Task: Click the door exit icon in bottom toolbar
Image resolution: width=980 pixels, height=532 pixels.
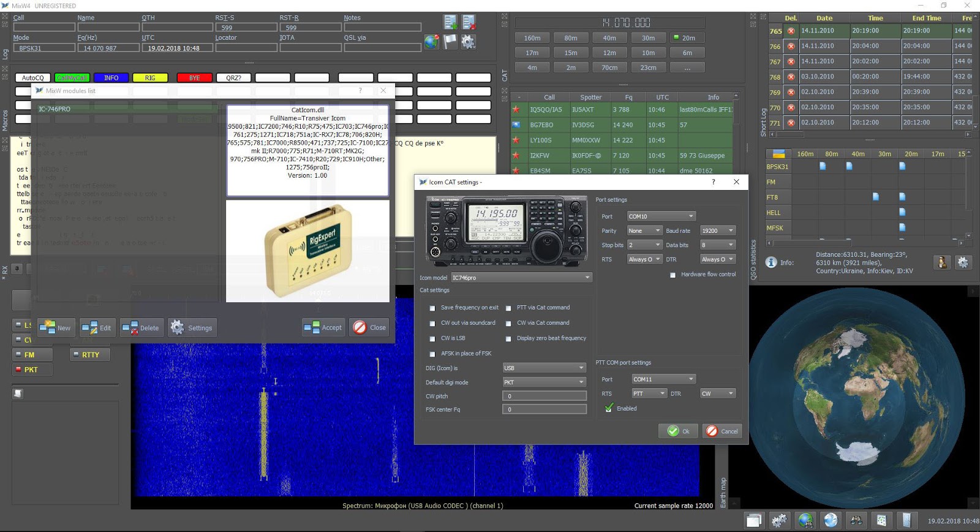Action: tap(907, 520)
